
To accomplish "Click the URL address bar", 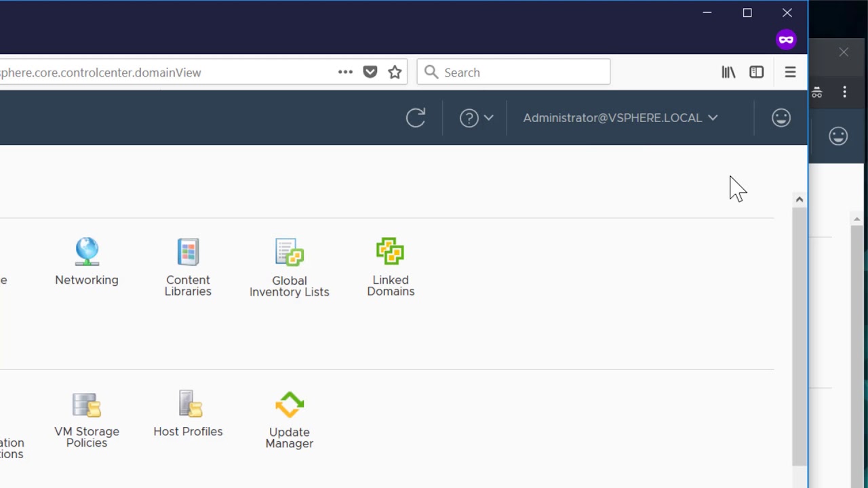I will tap(163, 72).
